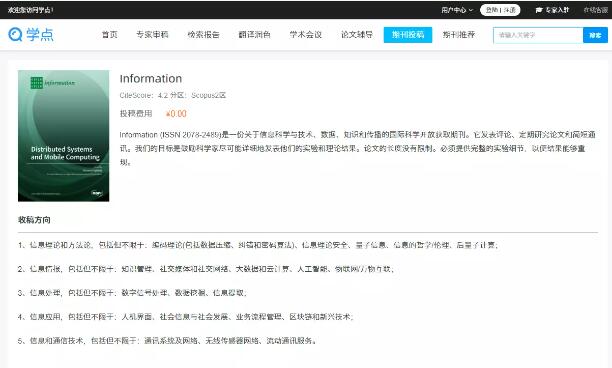The image size is (612, 368).
Task: Select the highlighted 期刊投稿 tab
Action: tap(408, 35)
